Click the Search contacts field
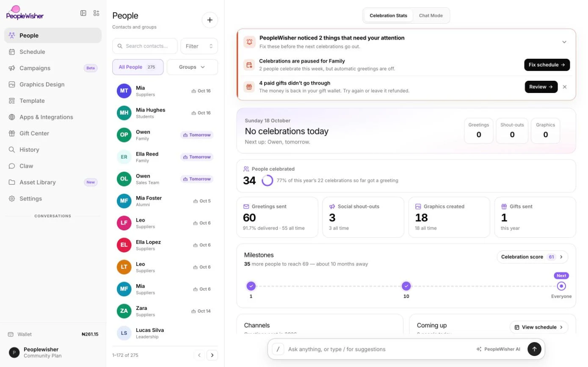 tap(145, 46)
